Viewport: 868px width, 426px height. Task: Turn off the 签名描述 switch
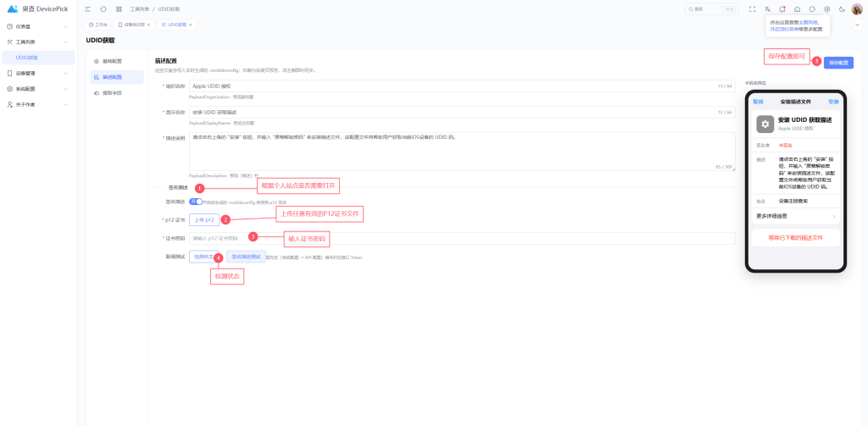point(196,202)
